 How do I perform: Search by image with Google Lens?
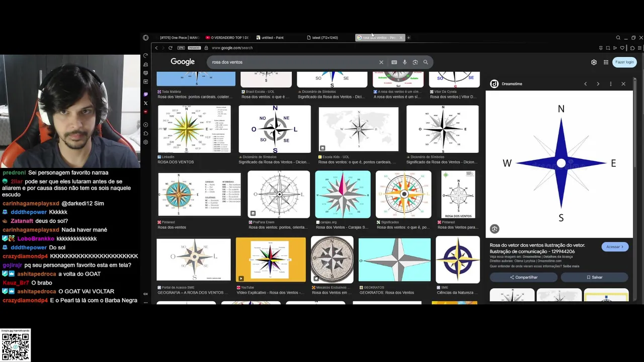tap(415, 62)
